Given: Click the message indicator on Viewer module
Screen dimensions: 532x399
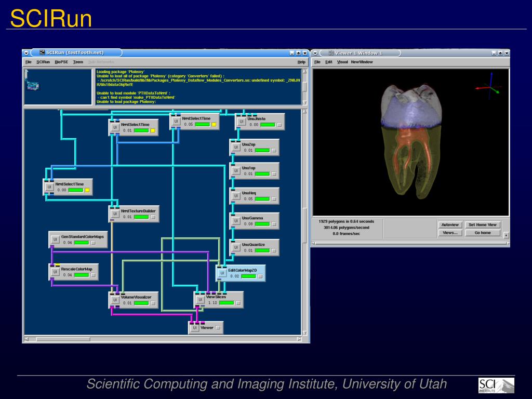Looking at the screenshot, I should click(x=218, y=328).
